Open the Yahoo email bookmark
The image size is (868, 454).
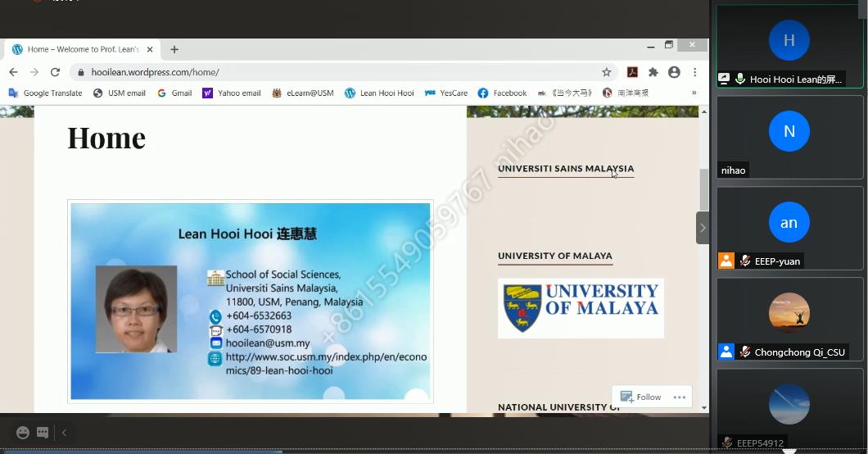click(x=232, y=93)
